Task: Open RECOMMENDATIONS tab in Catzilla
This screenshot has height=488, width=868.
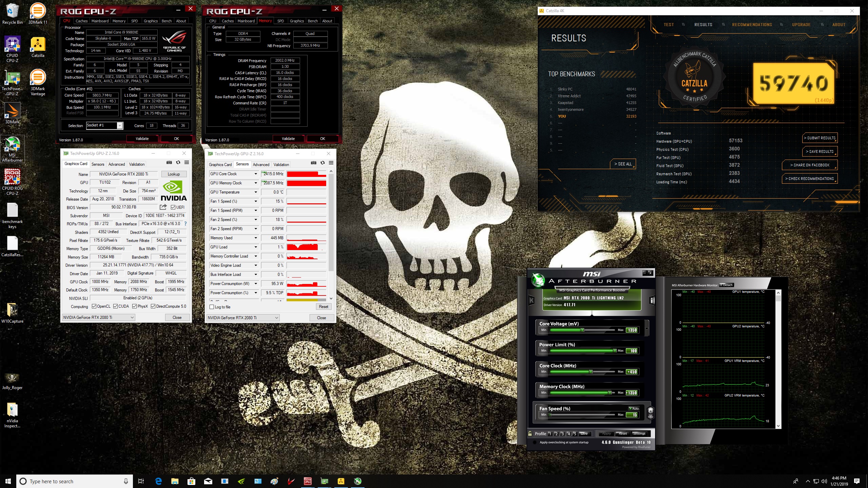Action: tap(752, 25)
